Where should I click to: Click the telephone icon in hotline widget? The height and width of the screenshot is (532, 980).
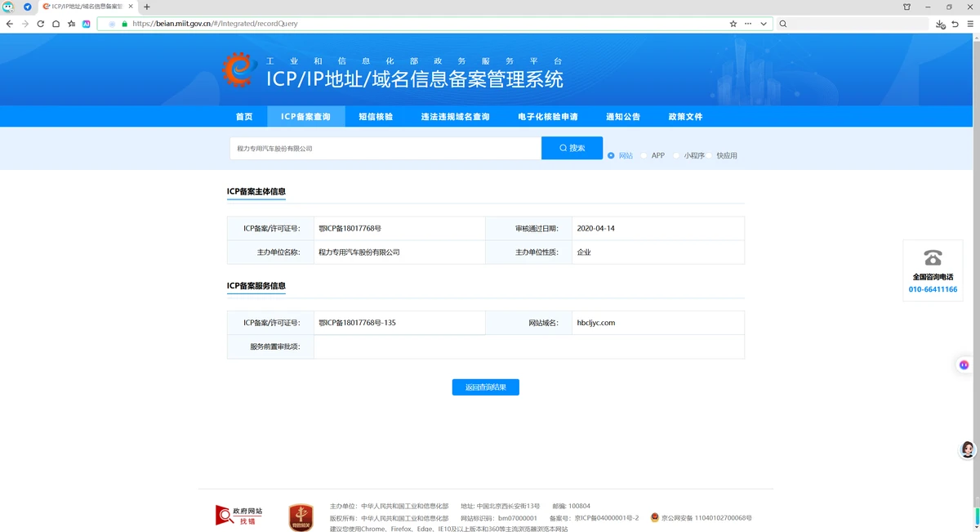click(933, 258)
